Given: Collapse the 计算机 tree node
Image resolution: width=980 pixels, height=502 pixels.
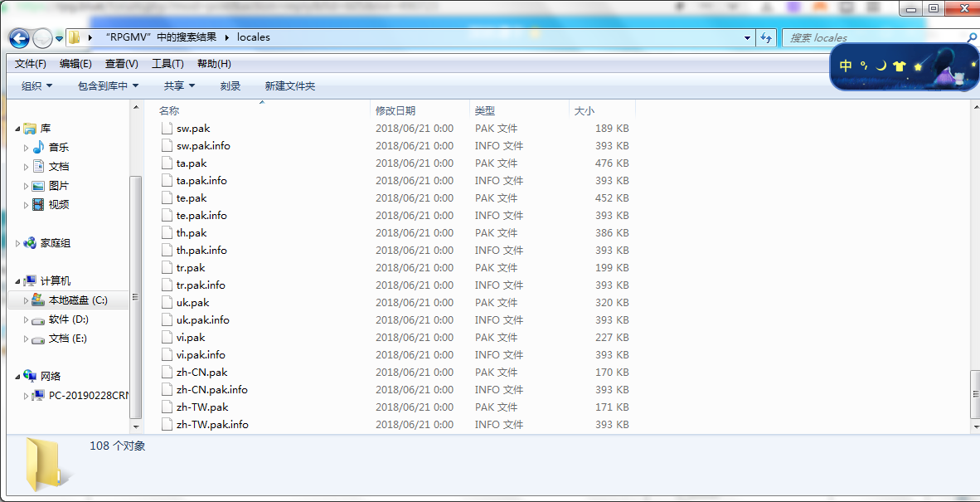Looking at the screenshot, I should pyautogui.click(x=17, y=281).
